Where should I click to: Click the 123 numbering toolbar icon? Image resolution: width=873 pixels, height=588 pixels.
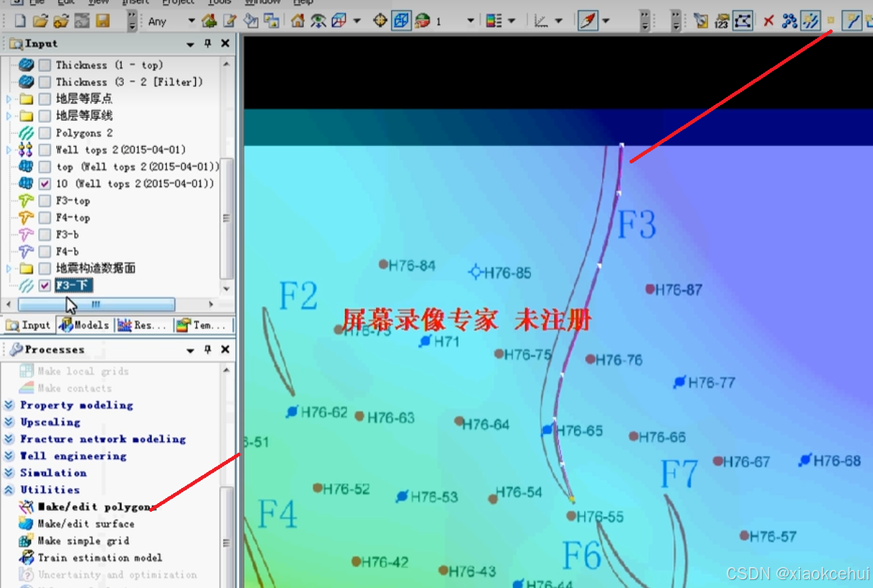tap(722, 21)
